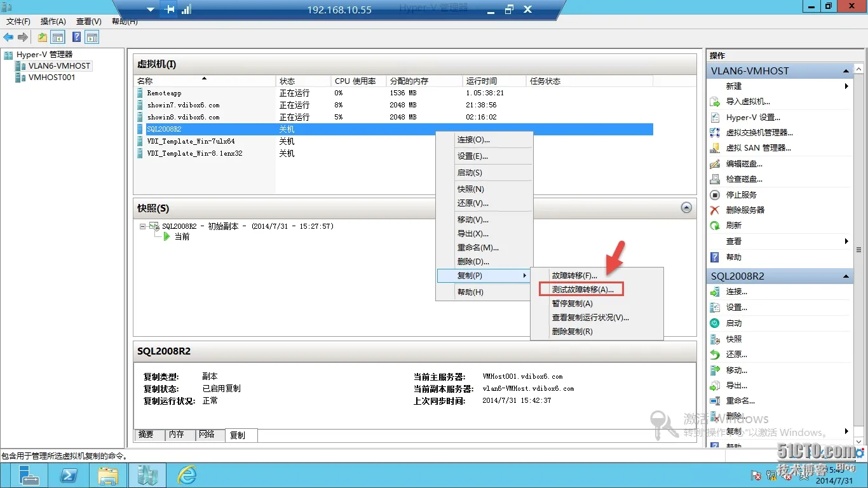Click the Hyper-V 设置 icon in Actions pane
Viewport: 868px width, 488px height.
pos(715,118)
